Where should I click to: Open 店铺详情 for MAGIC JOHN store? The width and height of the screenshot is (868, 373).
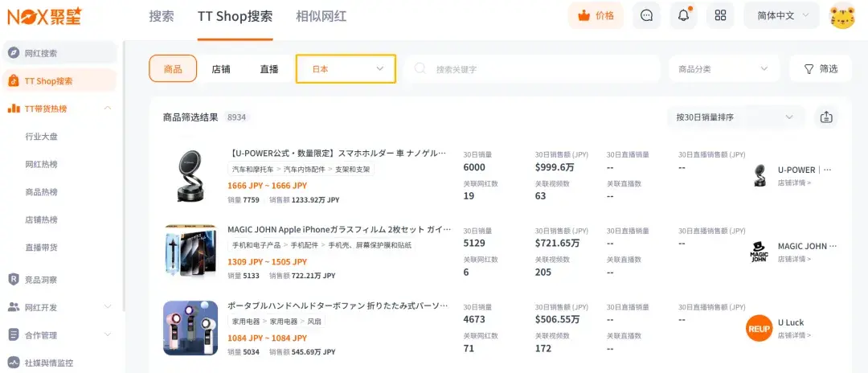coord(794,259)
